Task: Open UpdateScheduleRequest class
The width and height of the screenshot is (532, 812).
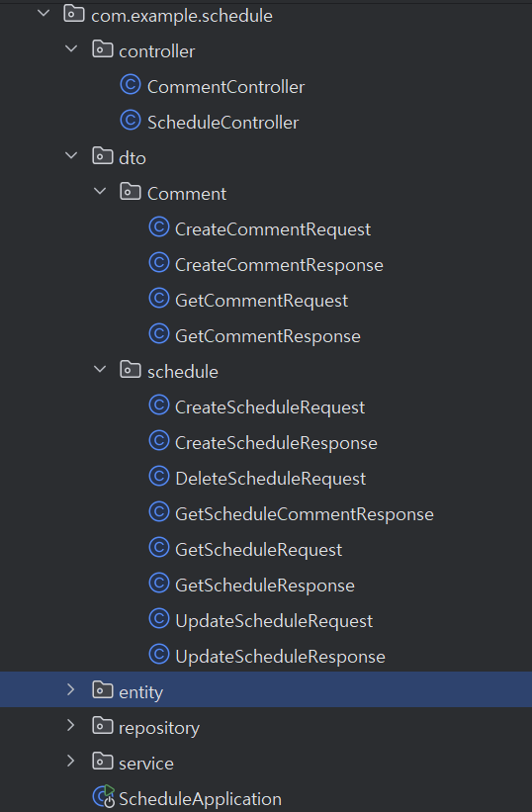Action: [274, 621]
